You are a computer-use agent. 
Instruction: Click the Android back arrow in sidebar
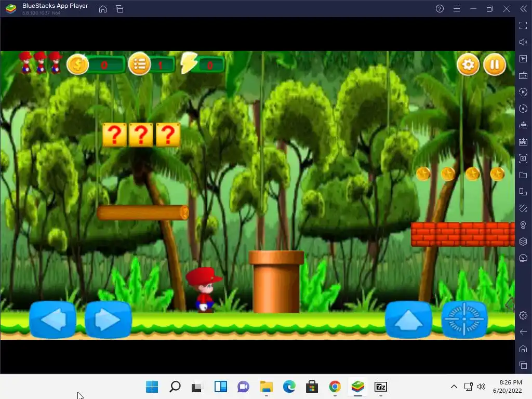523,332
